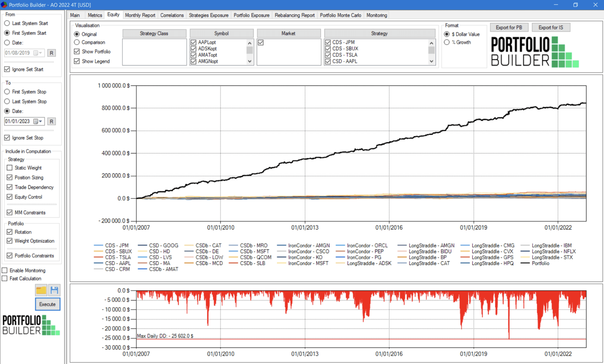Select Original visualisation mode

pyautogui.click(x=77, y=34)
